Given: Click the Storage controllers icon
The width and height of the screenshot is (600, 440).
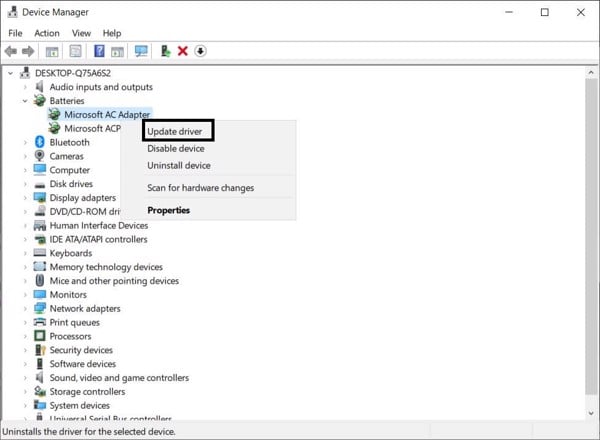Looking at the screenshot, I should (x=40, y=391).
